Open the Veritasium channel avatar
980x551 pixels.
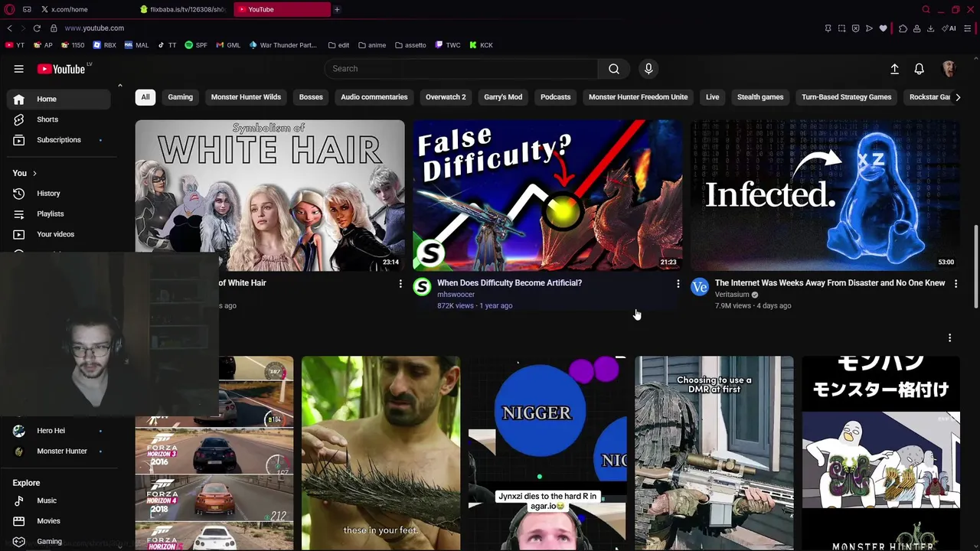coord(700,287)
